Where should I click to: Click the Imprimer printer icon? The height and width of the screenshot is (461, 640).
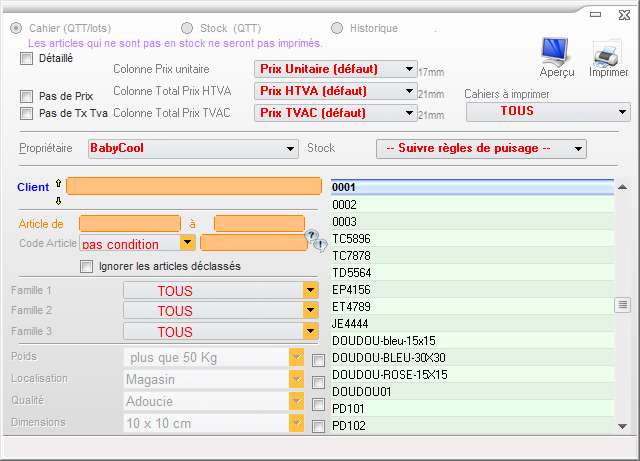click(608, 52)
